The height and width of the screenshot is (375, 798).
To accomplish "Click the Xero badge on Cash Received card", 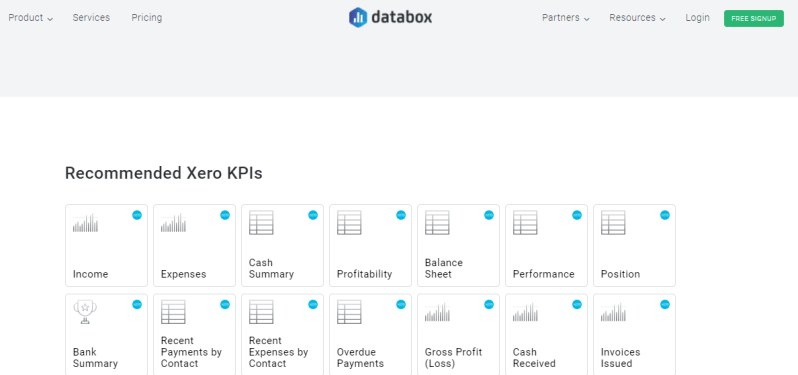I will 577,304.
